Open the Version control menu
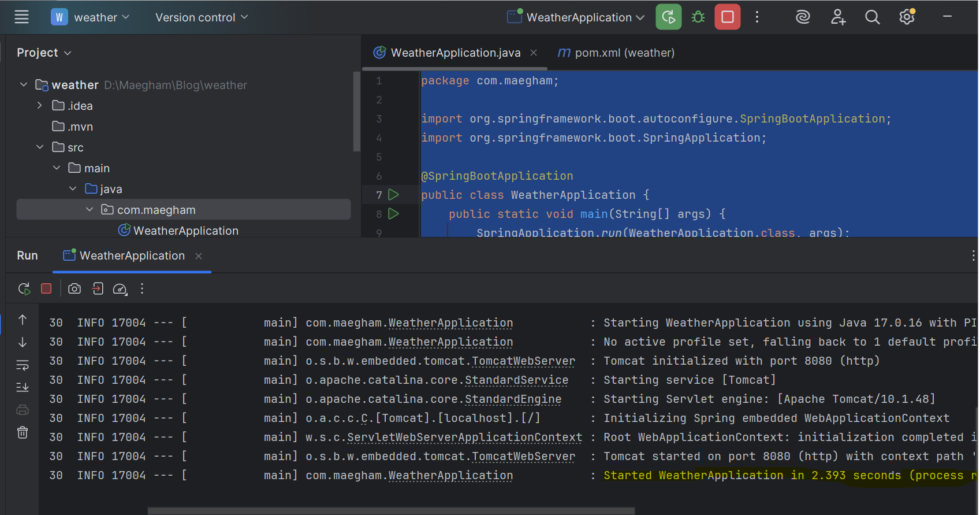Viewport: 980px width, 515px height. tap(202, 17)
